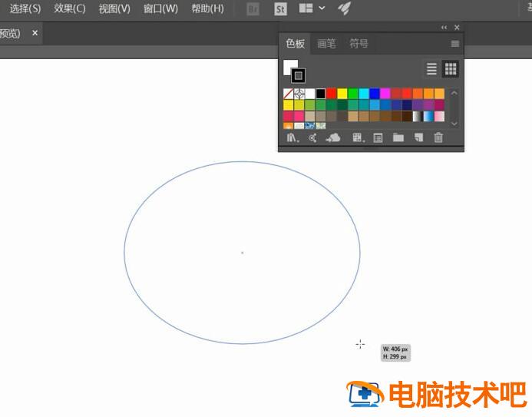
Task: Open the Swatch Libraries menu icon
Action: click(292, 138)
